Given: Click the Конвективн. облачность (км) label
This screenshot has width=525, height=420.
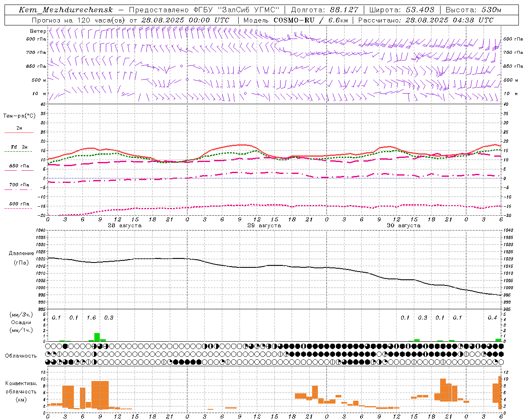Looking at the screenshot, I should point(21,391).
